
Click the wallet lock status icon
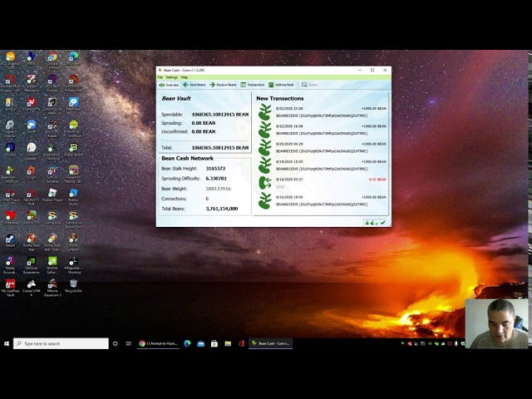point(367,223)
